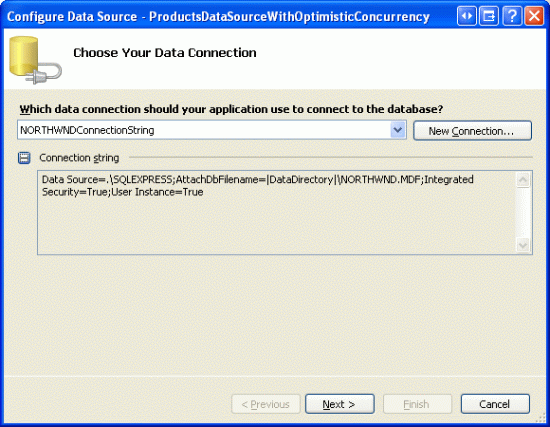Click the connection string scrollbar down arrow
Viewport: 550px width, 427px height.
523,245
